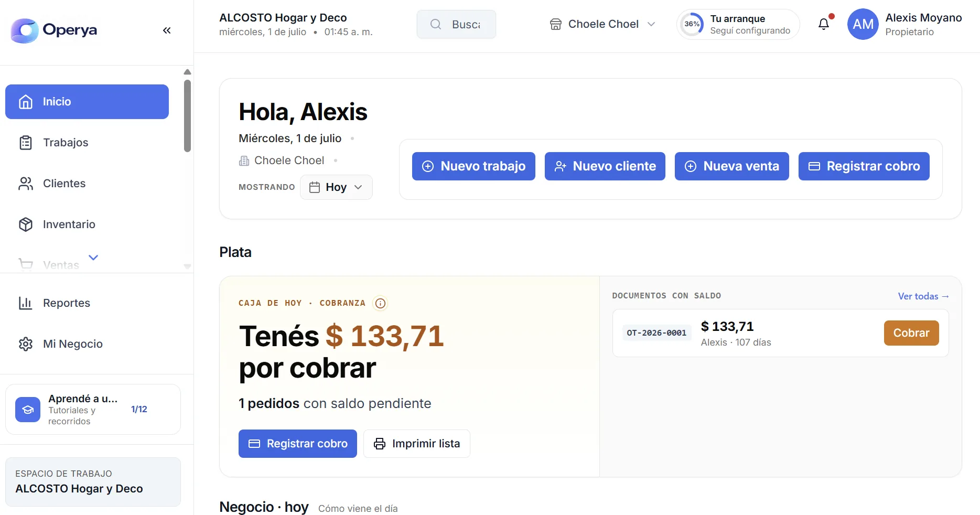This screenshot has width=980, height=515.
Task: Start a Nueva venta
Action: point(732,166)
